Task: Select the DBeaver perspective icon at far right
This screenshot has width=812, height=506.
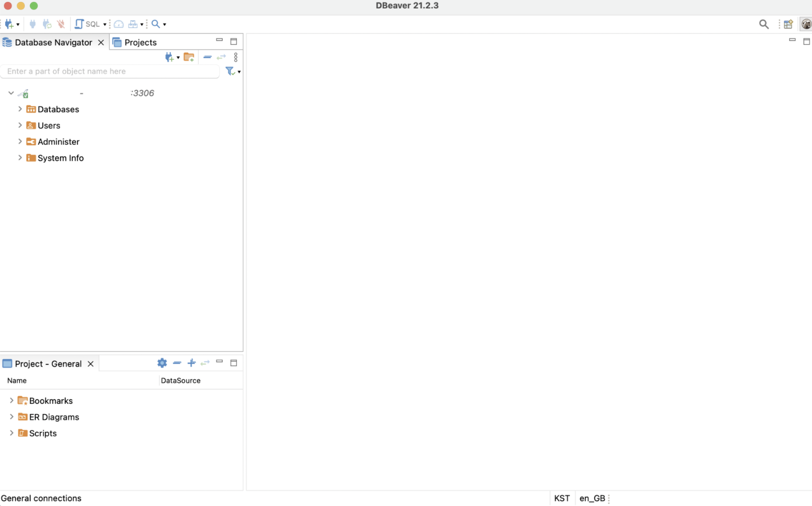Action: point(806,24)
